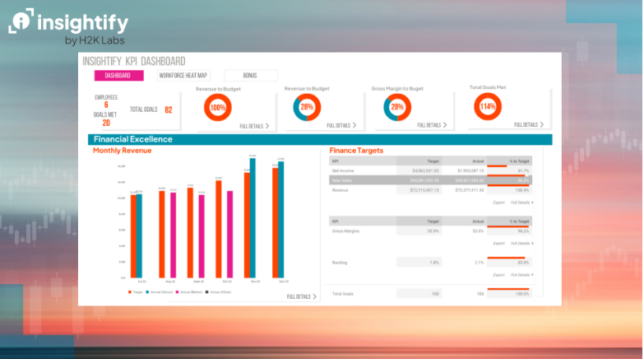Click the Net Income 41.7% progress bar
644x359 pixels.
497,166
